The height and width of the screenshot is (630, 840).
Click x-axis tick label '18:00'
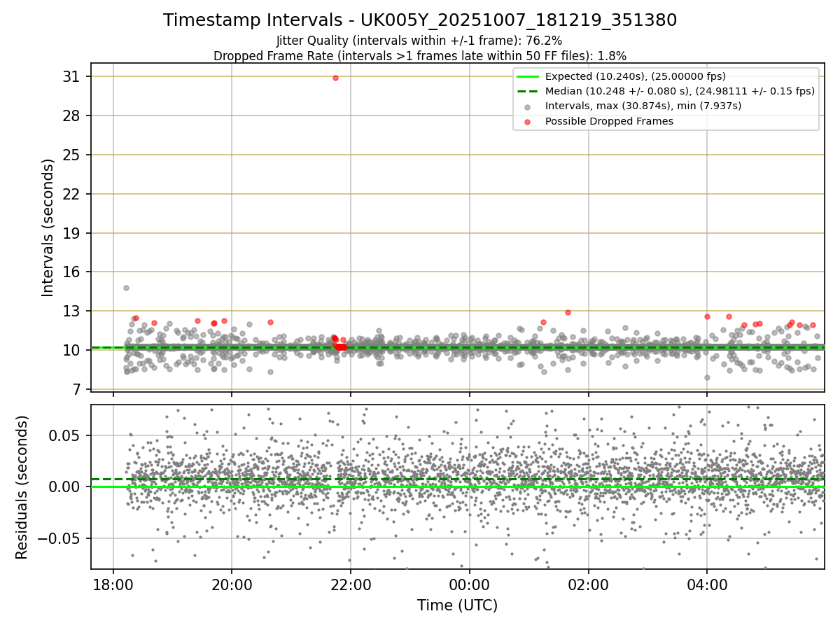[x=113, y=584]
